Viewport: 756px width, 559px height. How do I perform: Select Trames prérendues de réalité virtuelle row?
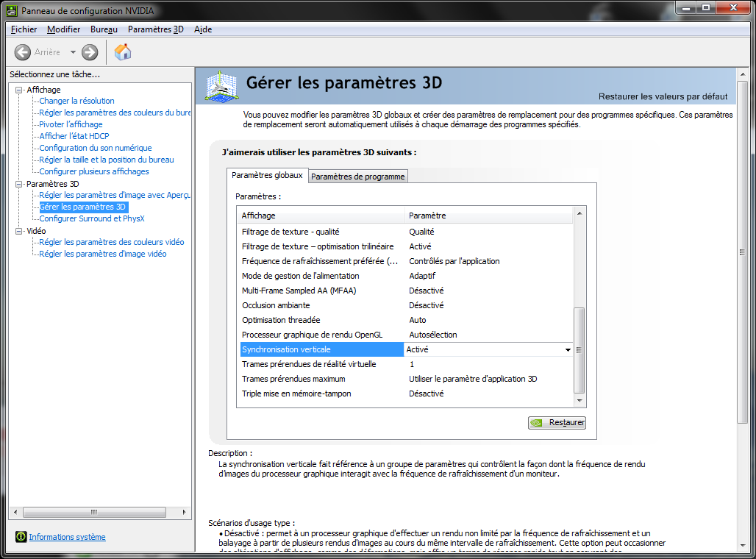tap(407, 364)
